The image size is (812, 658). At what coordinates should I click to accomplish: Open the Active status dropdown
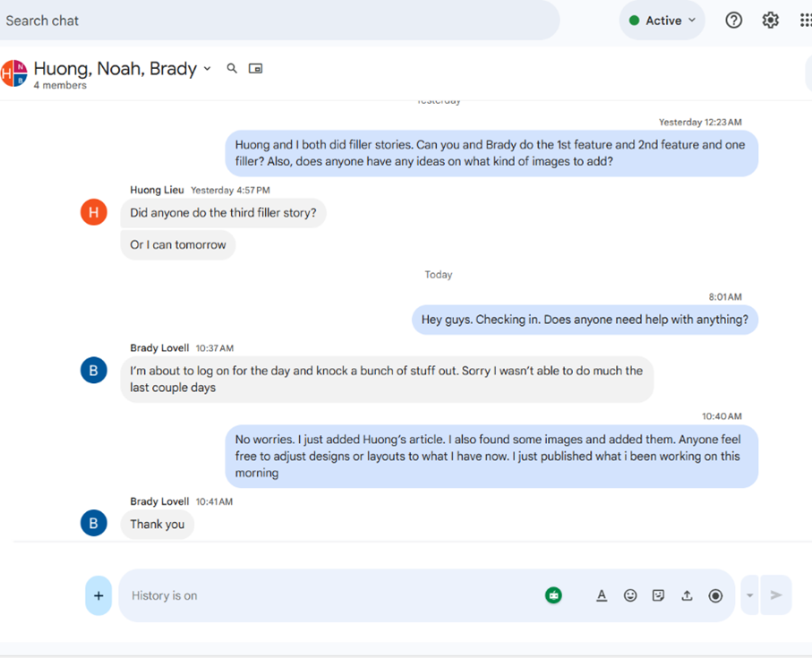point(662,21)
